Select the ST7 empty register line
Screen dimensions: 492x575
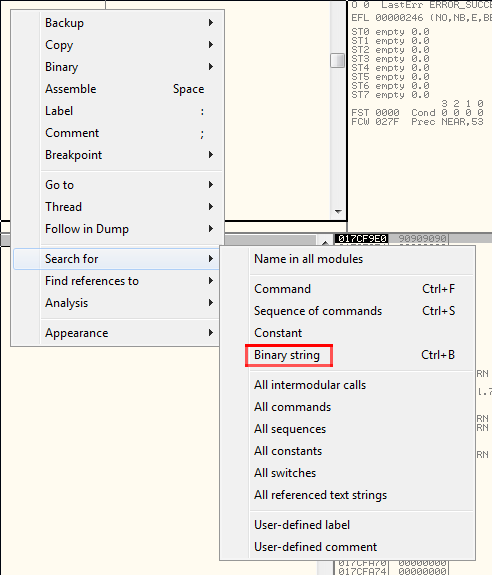(x=390, y=95)
